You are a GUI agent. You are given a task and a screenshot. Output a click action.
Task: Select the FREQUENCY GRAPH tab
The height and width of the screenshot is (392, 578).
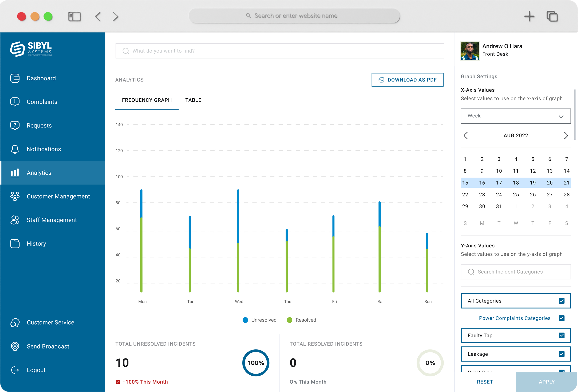[147, 100]
